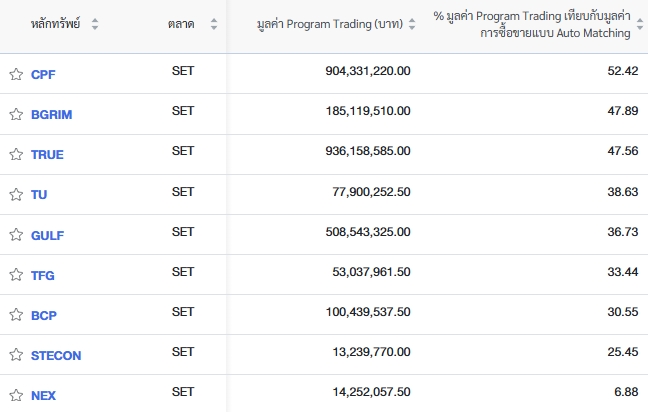Star BCP as a favorite
Viewport: 648px width, 412px height.
click(x=16, y=314)
